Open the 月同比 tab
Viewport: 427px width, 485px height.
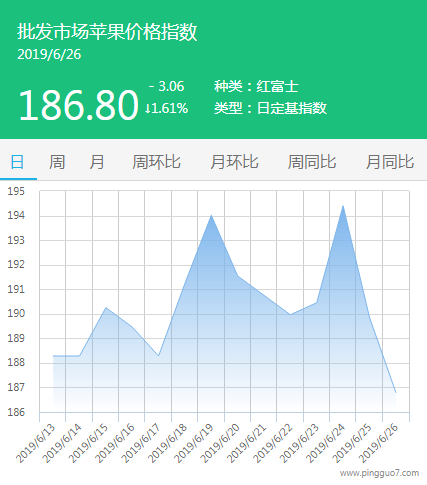point(390,162)
